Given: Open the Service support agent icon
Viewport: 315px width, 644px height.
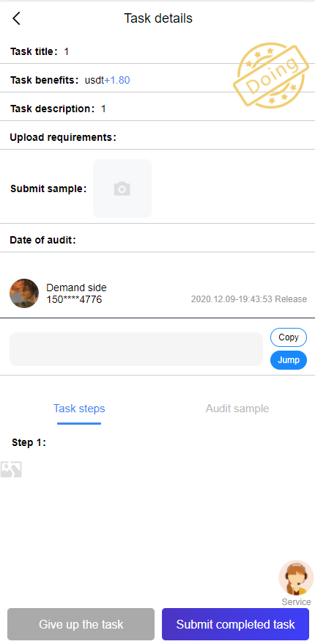Looking at the screenshot, I should point(296,577).
